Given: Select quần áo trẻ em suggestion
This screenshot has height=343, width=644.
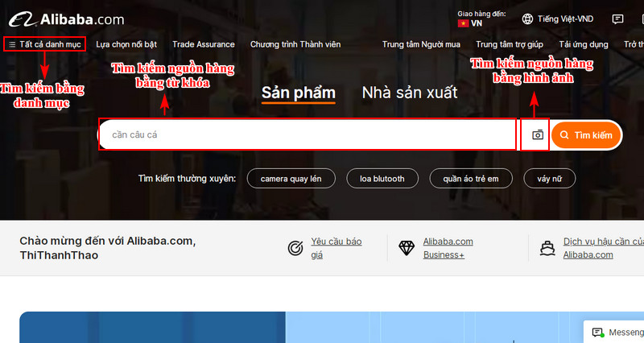Looking at the screenshot, I should pos(471,179).
